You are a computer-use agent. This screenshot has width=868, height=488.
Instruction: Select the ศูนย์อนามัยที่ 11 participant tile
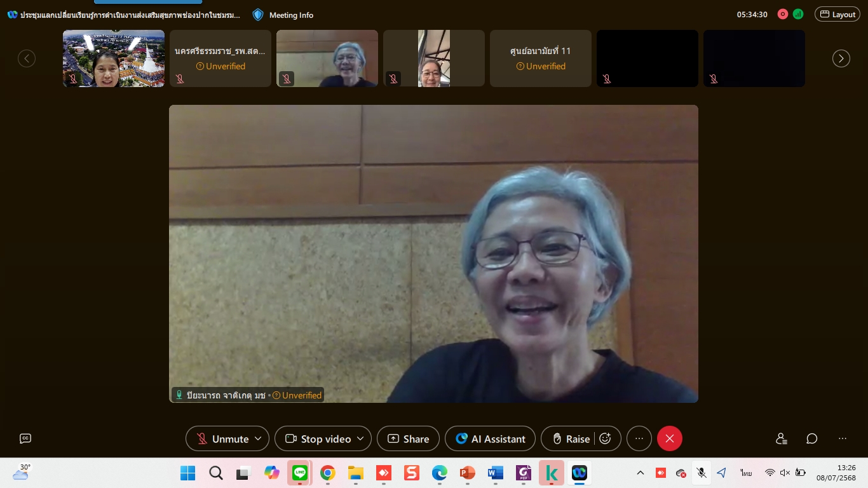pyautogui.click(x=540, y=58)
